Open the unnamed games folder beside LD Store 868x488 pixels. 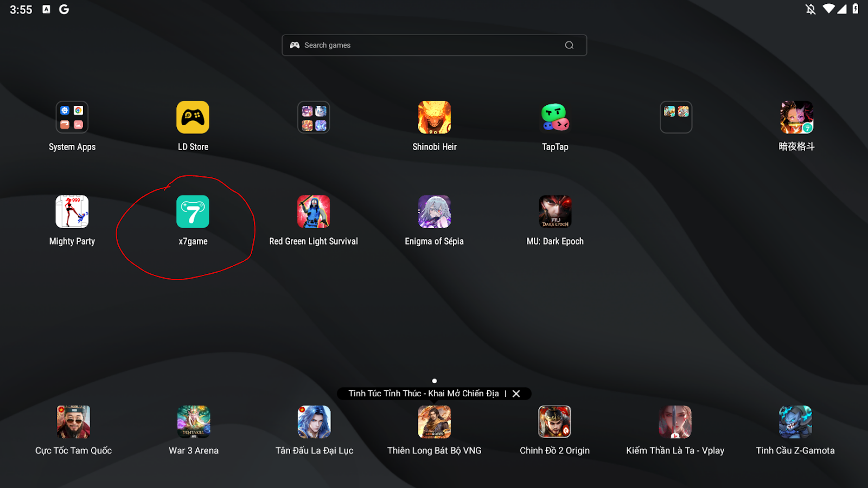(x=314, y=117)
